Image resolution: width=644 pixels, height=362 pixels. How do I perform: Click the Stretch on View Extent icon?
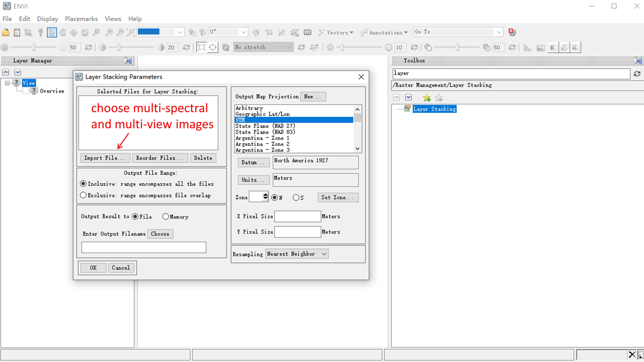coord(213,47)
